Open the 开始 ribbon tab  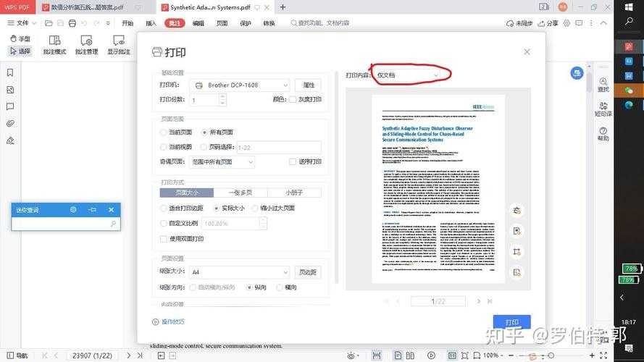coord(127,23)
